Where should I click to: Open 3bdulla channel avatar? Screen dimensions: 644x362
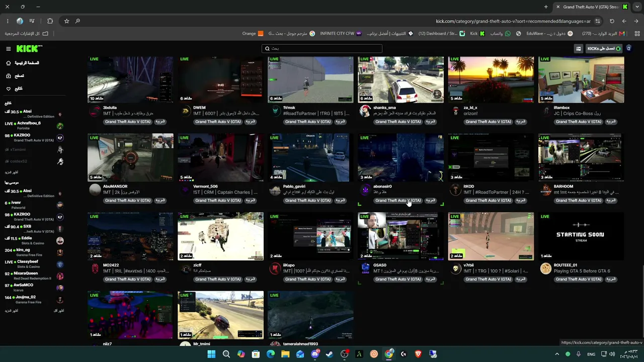95,111
